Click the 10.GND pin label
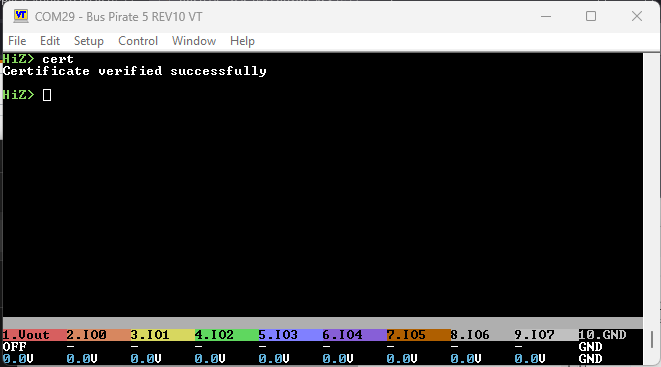661x367 pixels. (602, 335)
